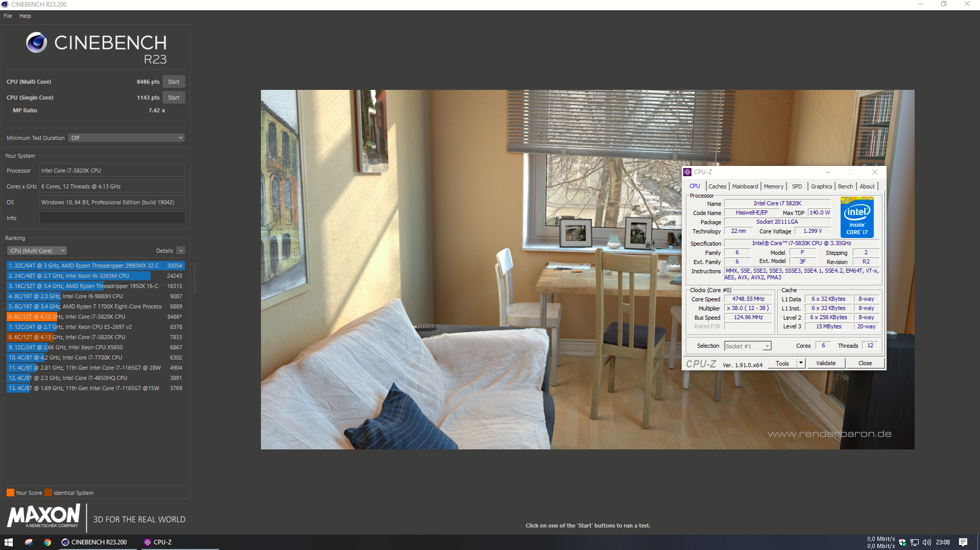Image resolution: width=980 pixels, height=550 pixels.
Task: Click the Intel Core i7 logo in CPU-Z
Action: (857, 218)
